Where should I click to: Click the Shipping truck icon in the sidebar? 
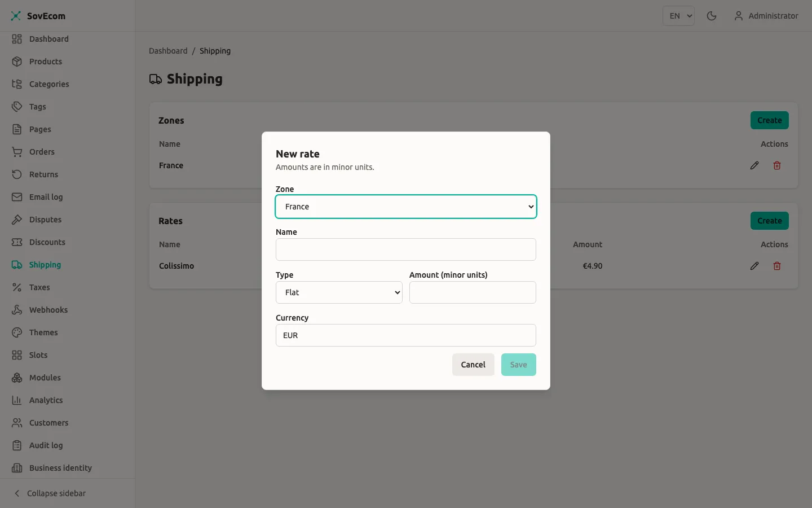(17, 265)
